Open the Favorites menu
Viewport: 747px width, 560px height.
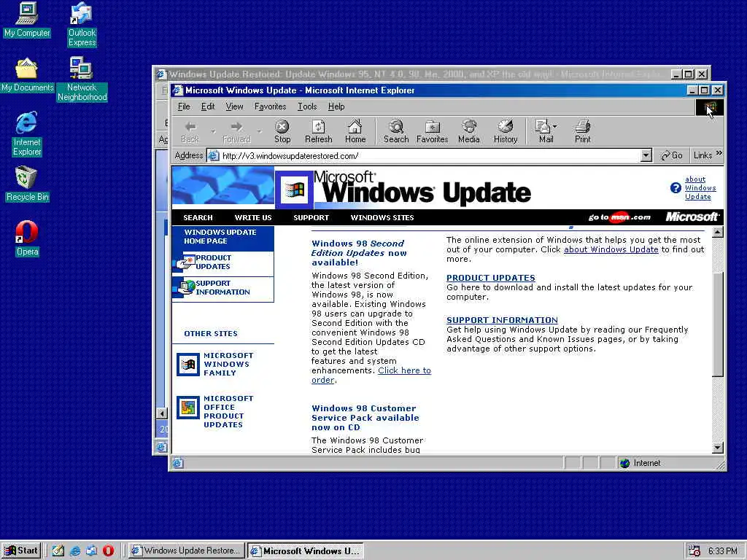pyautogui.click(x=270, y=106)
